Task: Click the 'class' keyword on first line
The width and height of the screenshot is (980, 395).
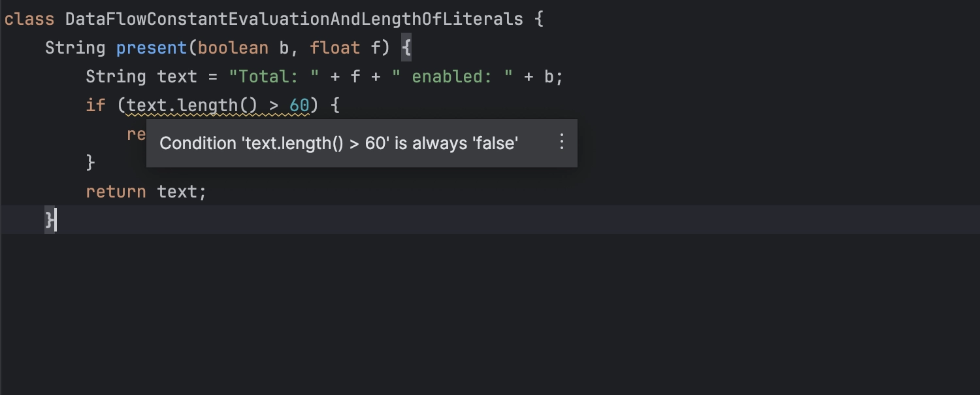Action: [x=29, y=19]
